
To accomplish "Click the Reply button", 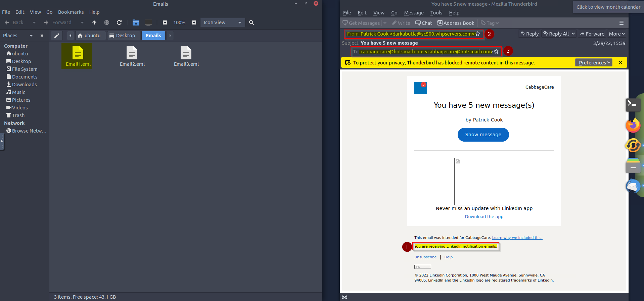I will (x=530, y=34).
